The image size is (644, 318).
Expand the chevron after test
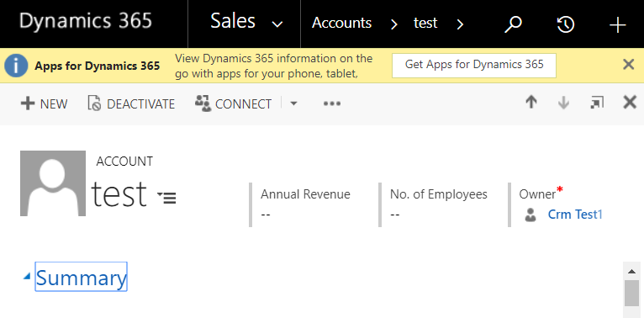(x=460, y=24)
